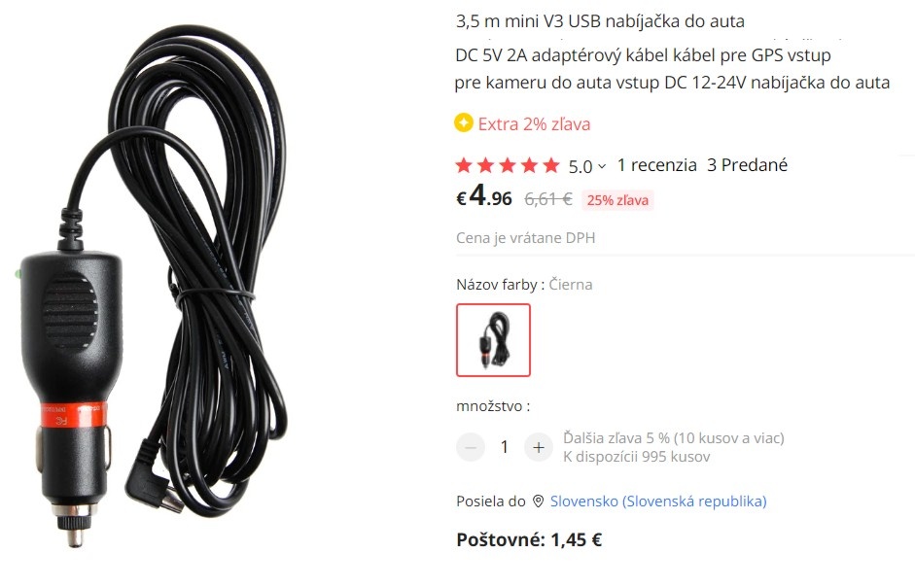The width and height of the screenshot is (915, 588).
Task: Select the Čierna color thumbnail
Action: tap(493, 340)
